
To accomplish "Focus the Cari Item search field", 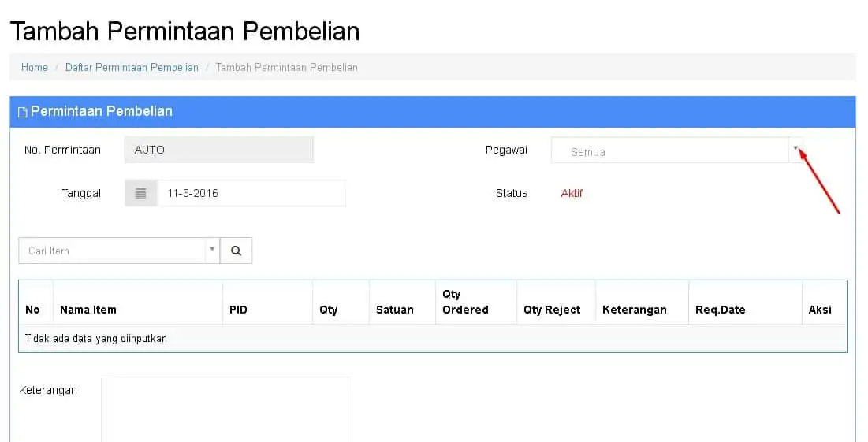I will point(112,251).
